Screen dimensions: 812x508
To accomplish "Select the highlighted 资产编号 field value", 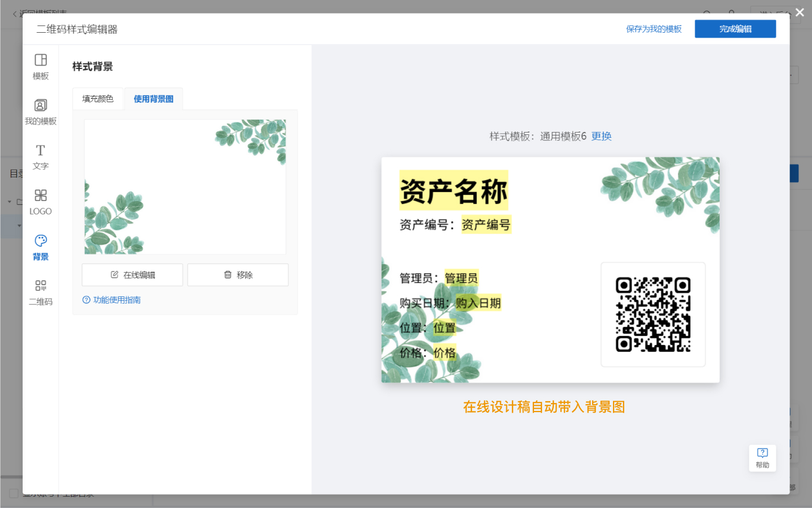I will (x=486, y=225).
